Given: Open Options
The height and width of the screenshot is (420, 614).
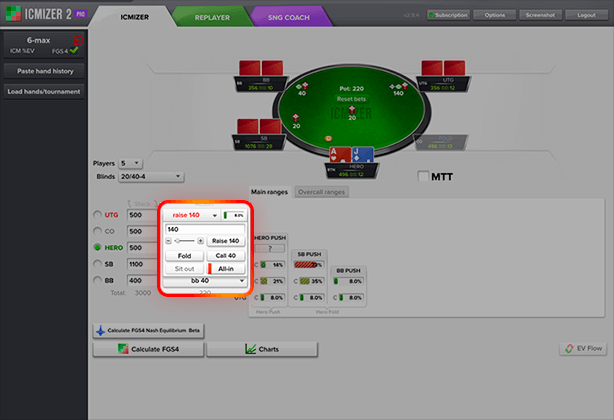Looking at the screenshot, I should pyautogui.click(x=495, y=15).
